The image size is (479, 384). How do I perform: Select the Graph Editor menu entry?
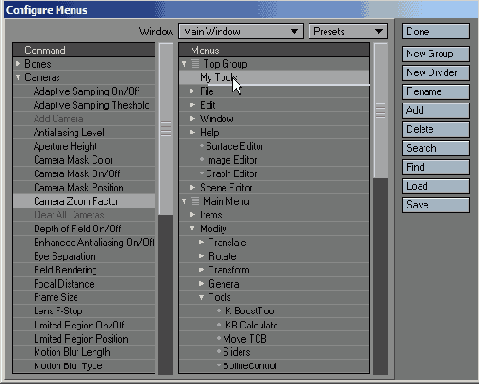point(274,174)
